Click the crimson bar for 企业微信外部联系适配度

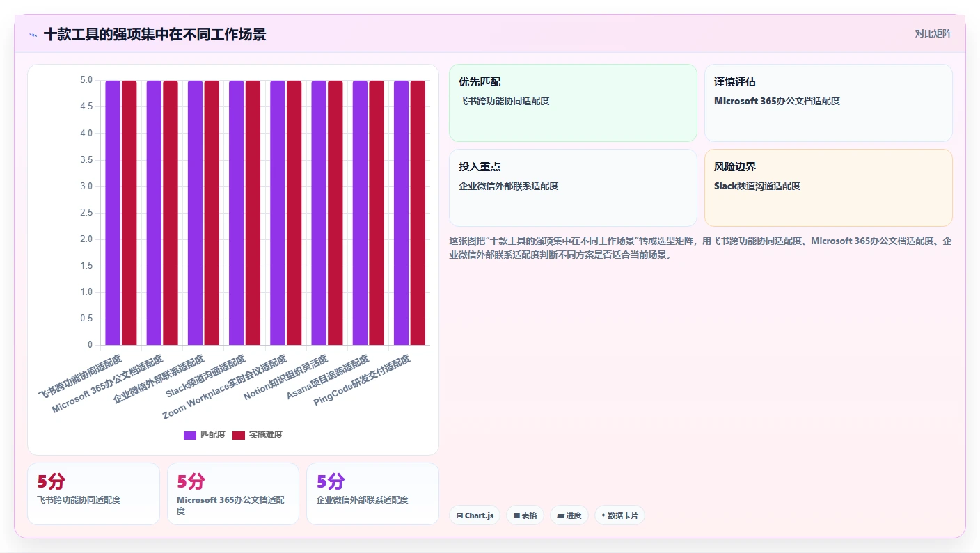pos(212,213)
